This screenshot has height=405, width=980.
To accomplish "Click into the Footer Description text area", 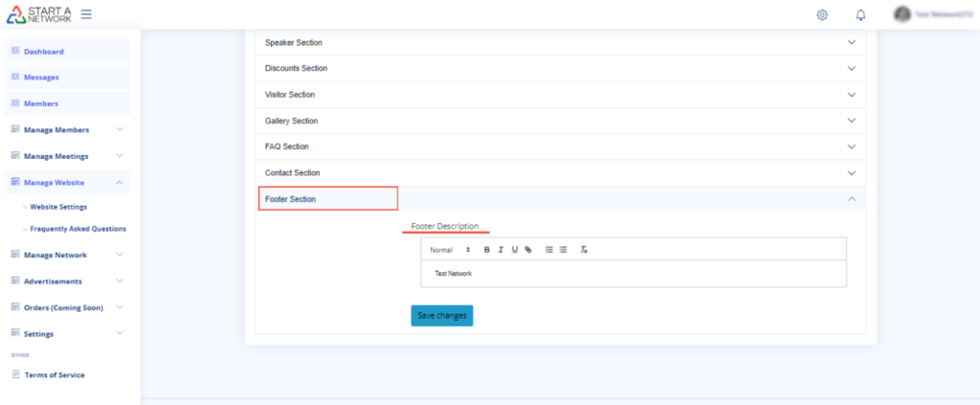I will (634, 274).
